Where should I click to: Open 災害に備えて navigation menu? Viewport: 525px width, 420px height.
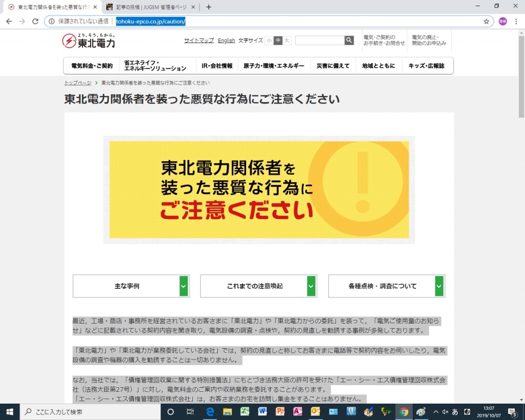coord(333,66)
